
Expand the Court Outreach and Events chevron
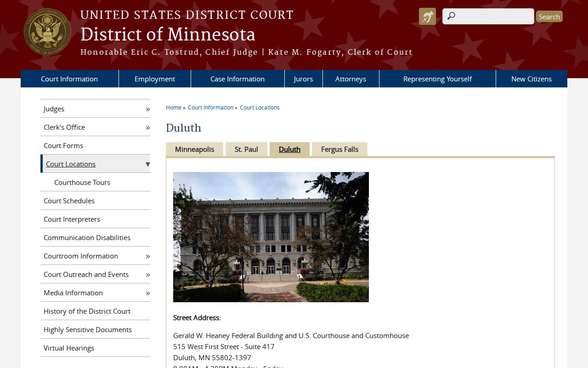[x=147, y=275]
